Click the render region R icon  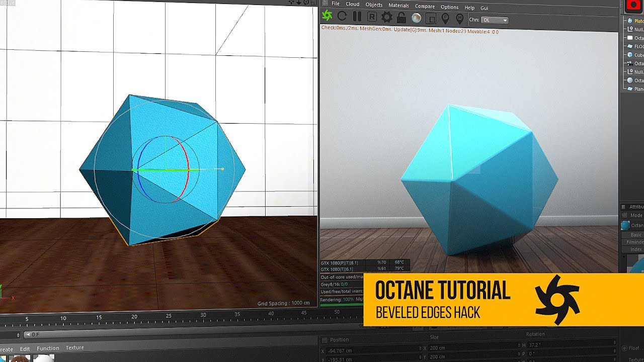pos(372,18)
